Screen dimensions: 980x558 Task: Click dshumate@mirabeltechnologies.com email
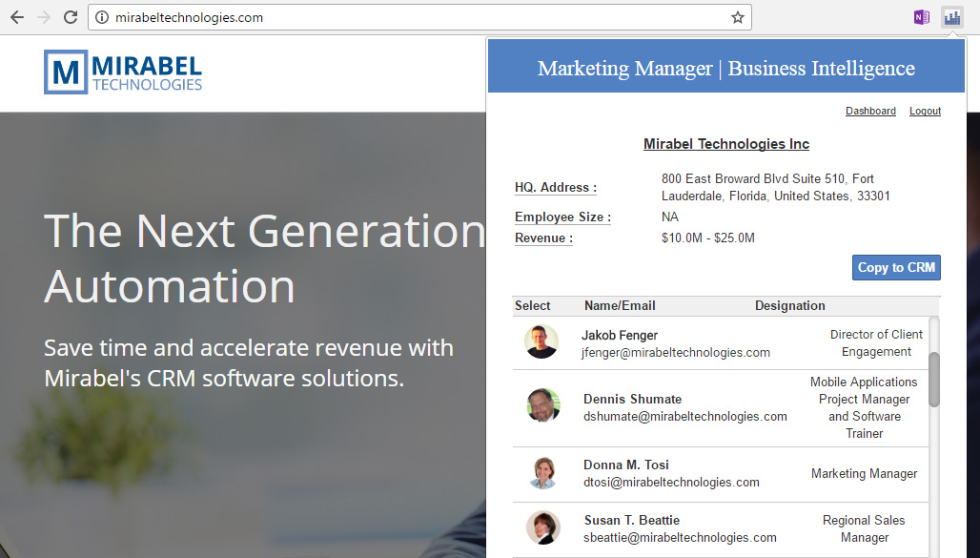(x=685, y=417)
